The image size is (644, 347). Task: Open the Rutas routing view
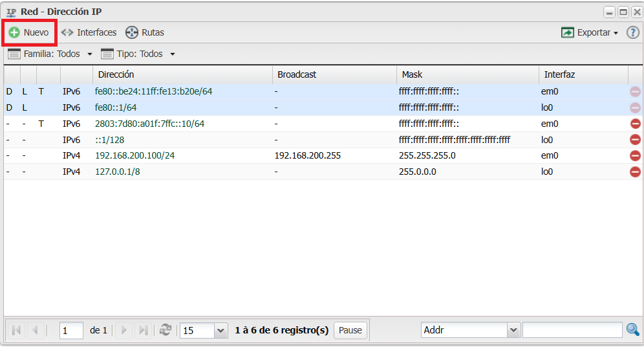(145, 32)
